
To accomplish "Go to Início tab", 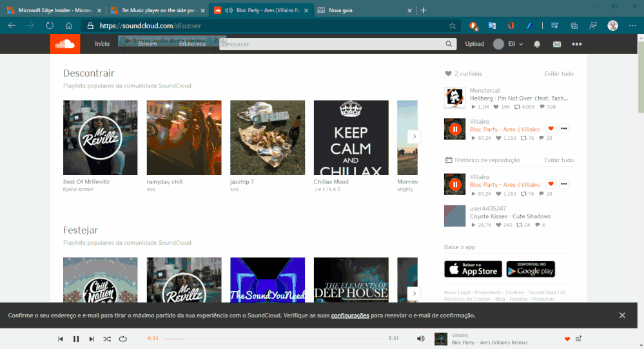I will [102, 44].
